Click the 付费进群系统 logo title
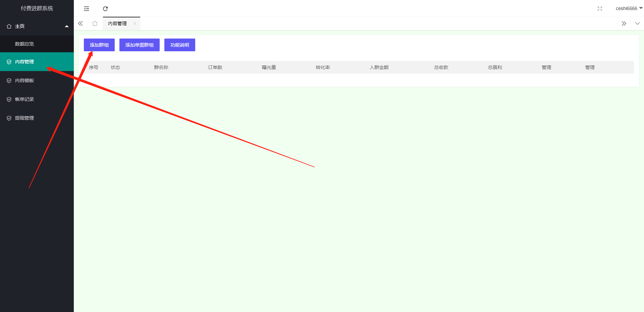 pos(37,8)
